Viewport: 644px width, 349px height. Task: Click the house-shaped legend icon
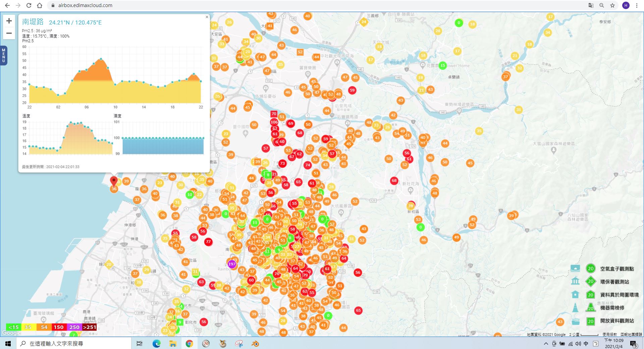pyautogui.click(x=575, y=294)
